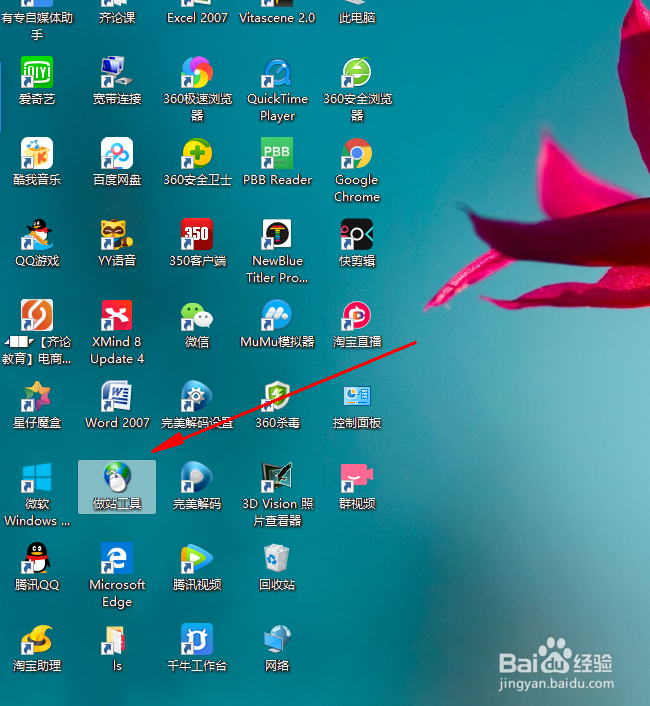Image resolution: width=650 pixels, height=706 pixels.
Task: Open the 淘宝助理 shortcut
Action: [37, 639]
